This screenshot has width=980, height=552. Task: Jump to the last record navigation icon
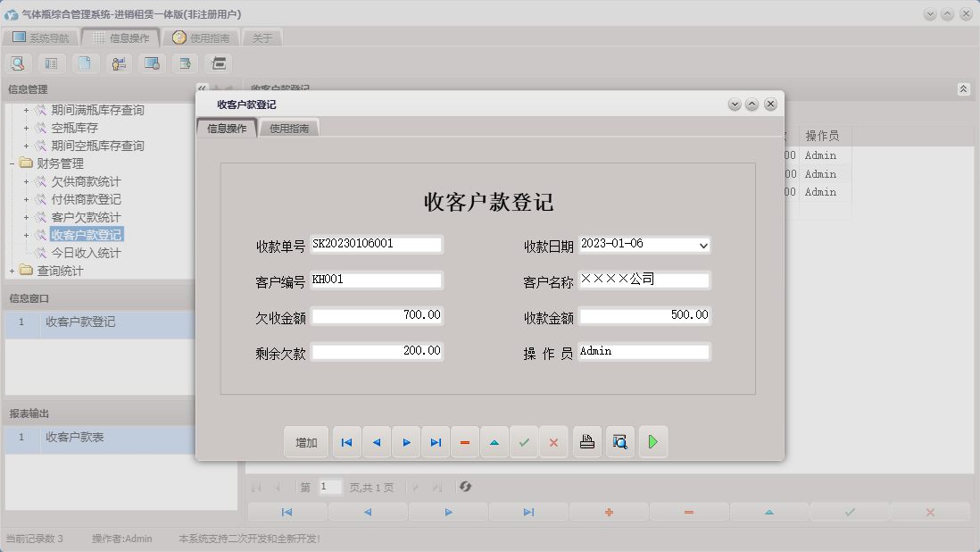(436, 441)
